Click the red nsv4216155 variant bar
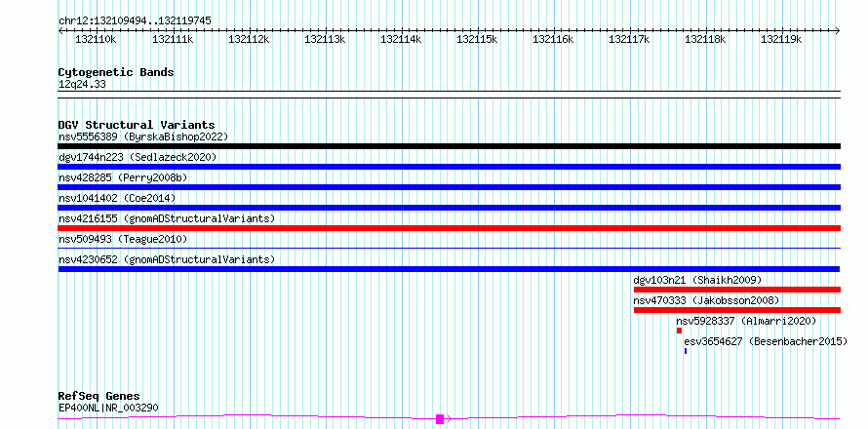The image size is (868, 429). 449,228
